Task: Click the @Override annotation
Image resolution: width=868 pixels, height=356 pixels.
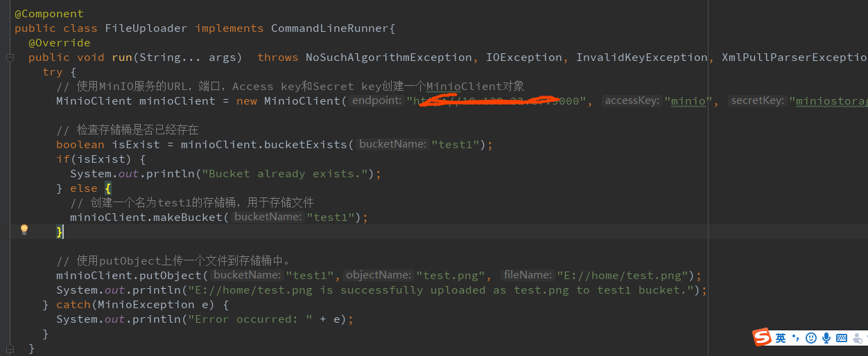Action: point(60,43)
